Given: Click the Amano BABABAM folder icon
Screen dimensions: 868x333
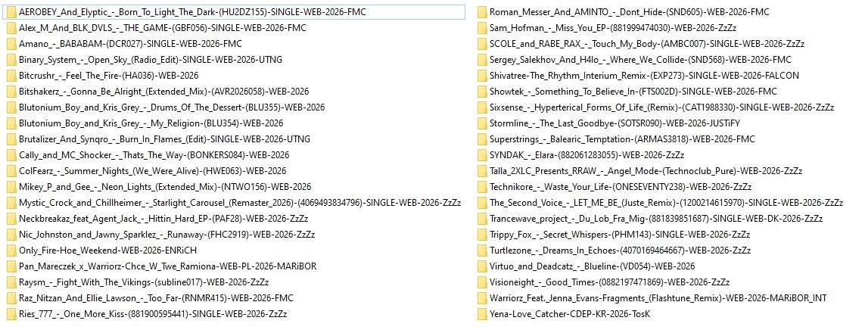Looking at the screenshot, I should (11, 44).
